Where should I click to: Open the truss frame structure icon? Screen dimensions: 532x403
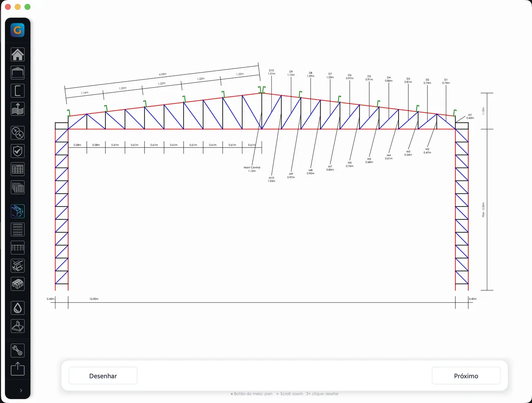pyautogui.click(x=18, y=73)
